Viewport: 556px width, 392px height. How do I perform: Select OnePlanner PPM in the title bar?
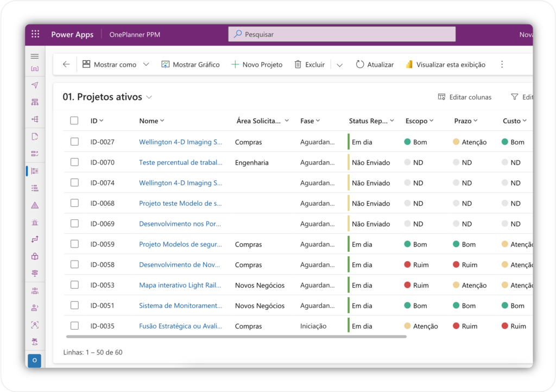(134, 34)
